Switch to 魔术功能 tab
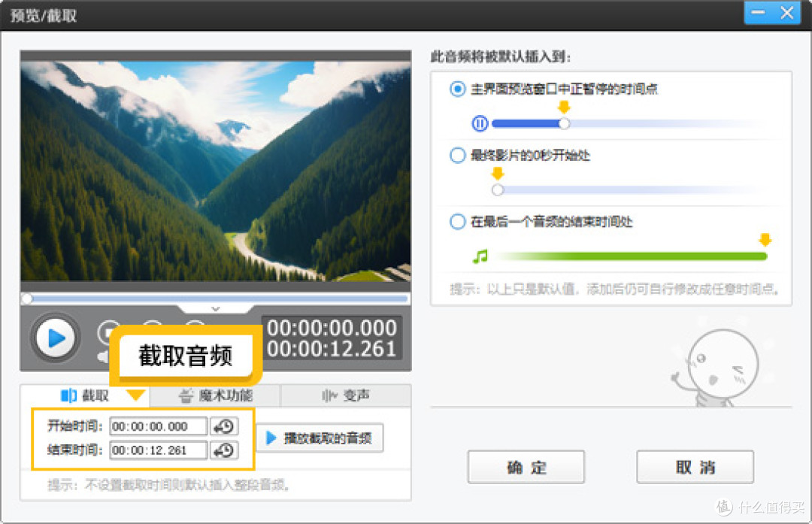This screenshot has height=524, width=812. pyautogui.click(x=216, y=395)
